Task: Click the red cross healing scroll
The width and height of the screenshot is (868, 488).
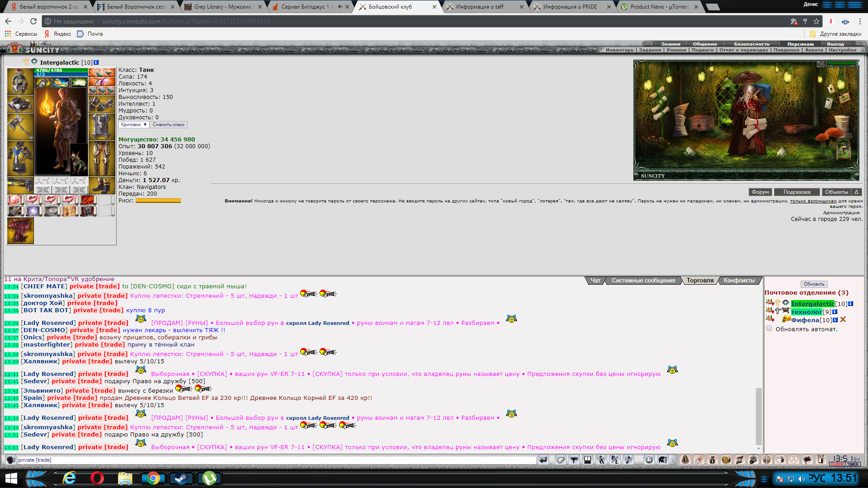Action: (15, 200)
